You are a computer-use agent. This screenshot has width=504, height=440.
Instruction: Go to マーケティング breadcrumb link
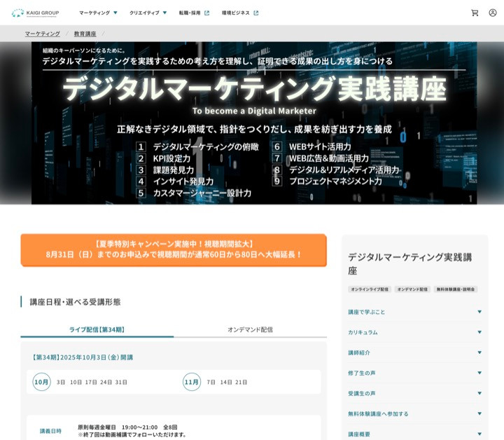click(43, 34)
